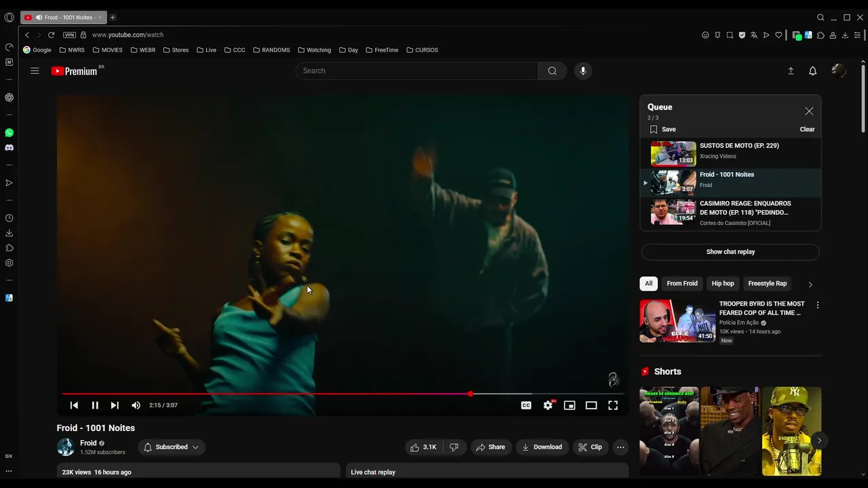This screenshot has height=488, width=868.
Task: Start voice search with microphone icon
Action: [583, 70]
